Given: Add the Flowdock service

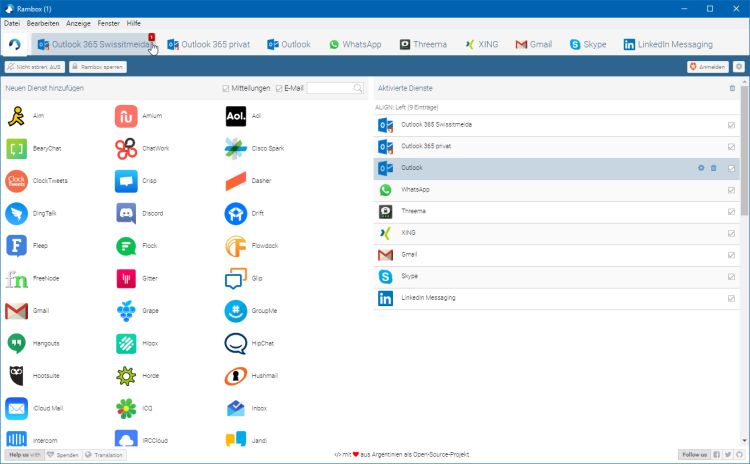Looking at the screenshot, I should (x=252, y=246).
